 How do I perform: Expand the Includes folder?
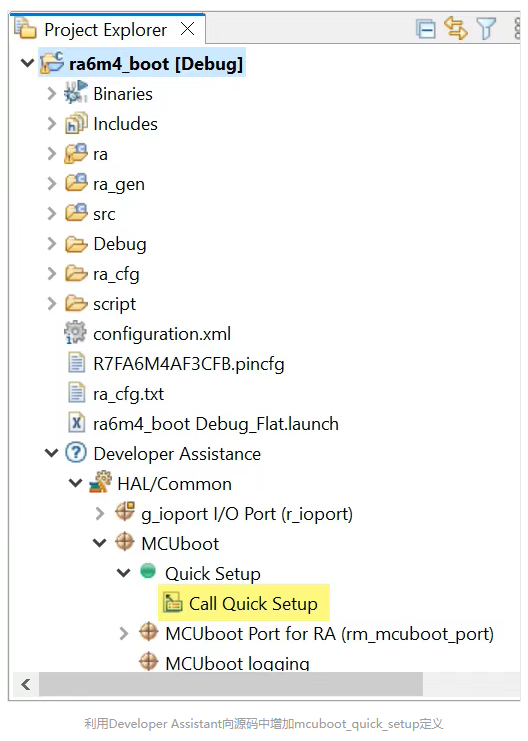coord(52,124)
